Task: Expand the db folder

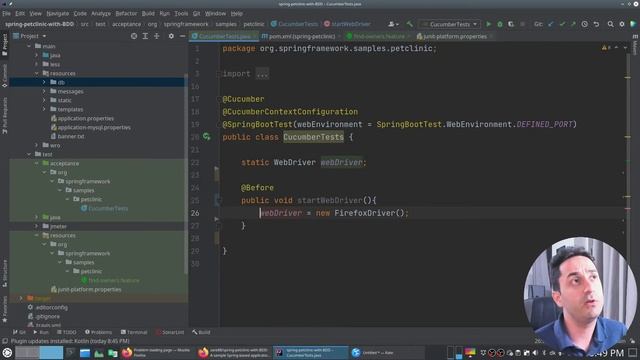Action: (44, 82)
